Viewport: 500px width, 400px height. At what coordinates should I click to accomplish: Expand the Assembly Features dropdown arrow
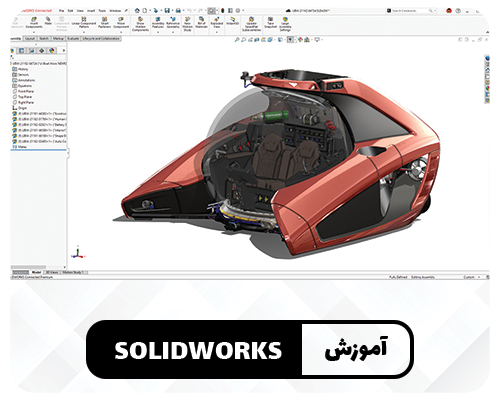pyautogui.click(x=158, y=32)
